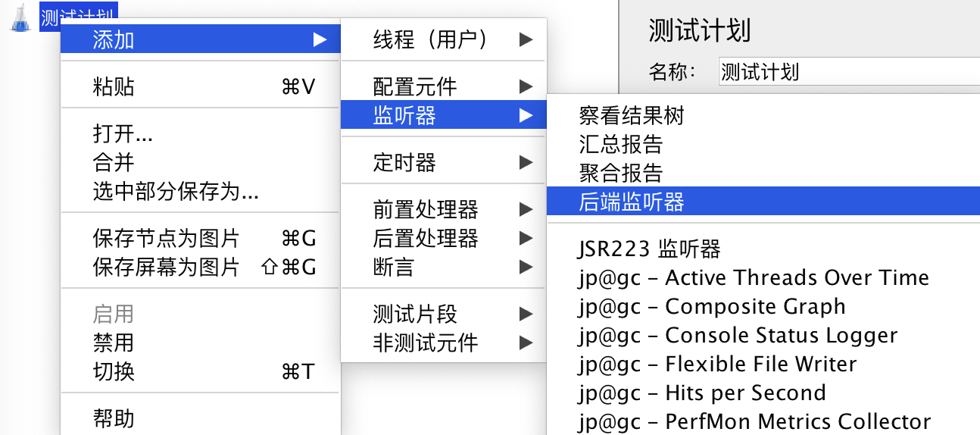Click 粘贴 in the context menu
Viewport: 980px width, 435px height.
tap(200, 86)
